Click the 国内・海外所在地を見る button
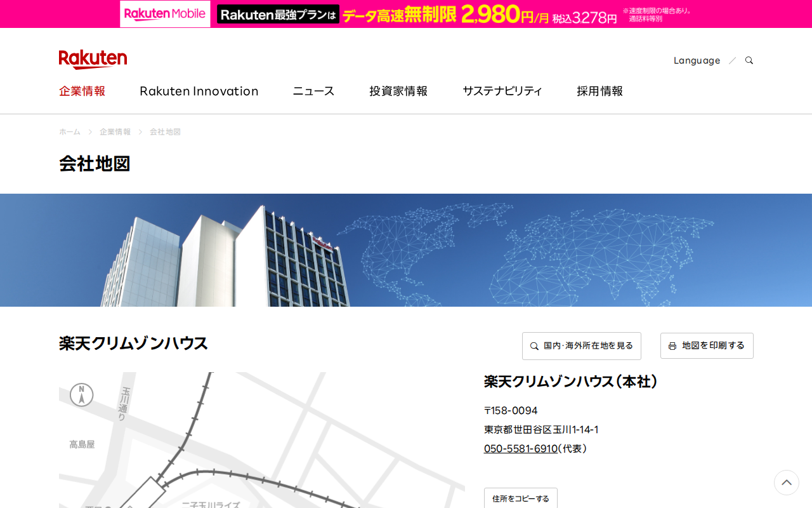 click(x=582, y=346)
